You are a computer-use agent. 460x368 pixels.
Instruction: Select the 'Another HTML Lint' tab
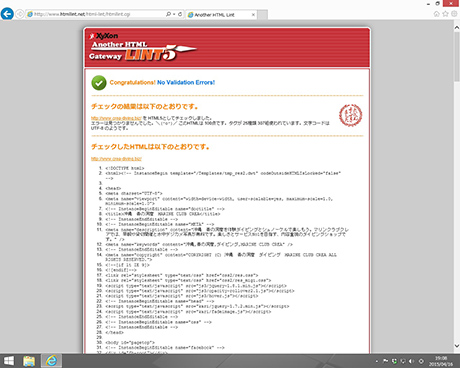[x=220, y=15]
